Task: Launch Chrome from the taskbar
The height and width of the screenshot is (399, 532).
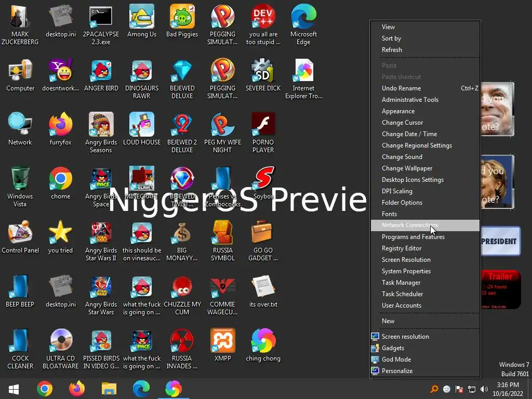Action: tap(45, 389)
